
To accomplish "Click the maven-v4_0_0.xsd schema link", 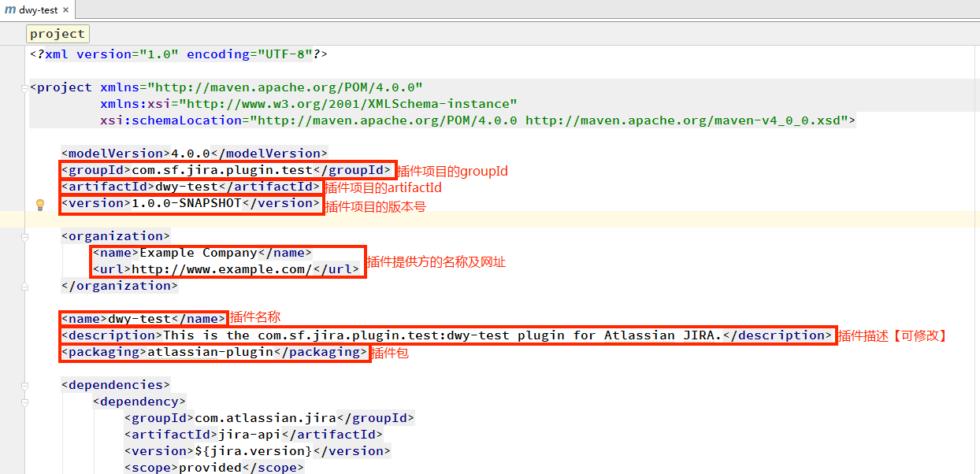I will pos(685,120).
